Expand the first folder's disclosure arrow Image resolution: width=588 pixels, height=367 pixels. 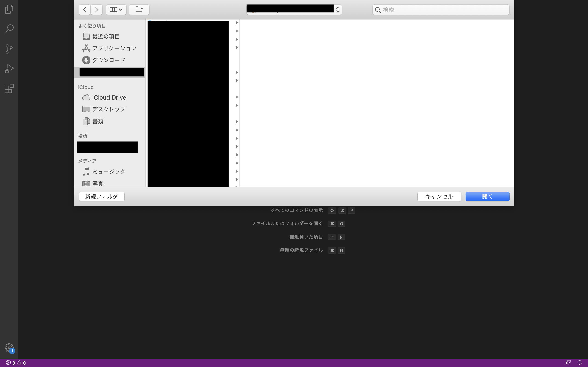click(237, 22)
